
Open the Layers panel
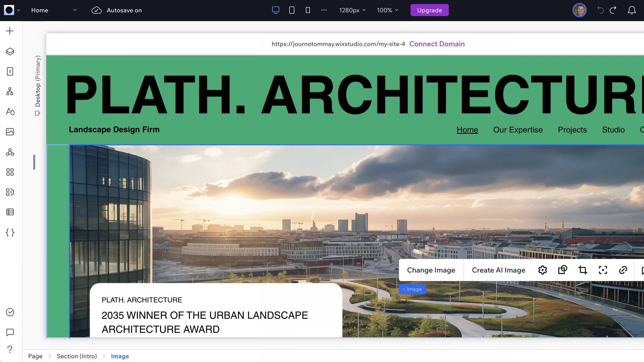click(10, 51)
